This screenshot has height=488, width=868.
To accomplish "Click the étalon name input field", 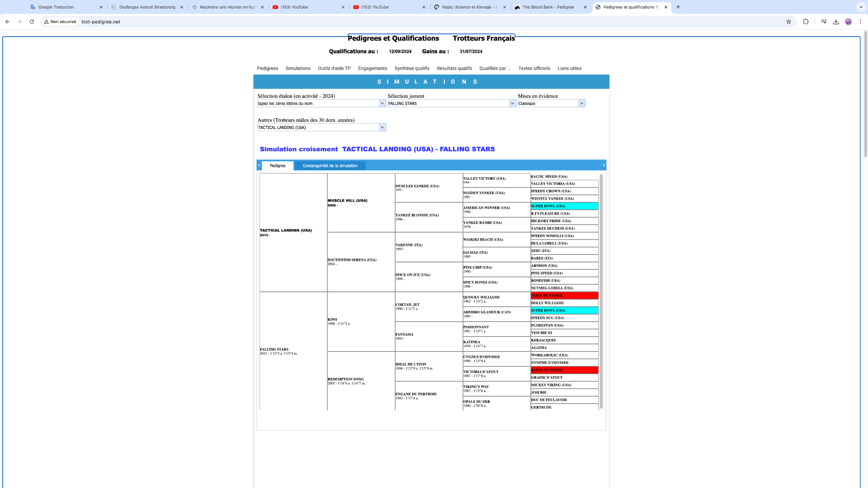I will (x=318, y=103).
